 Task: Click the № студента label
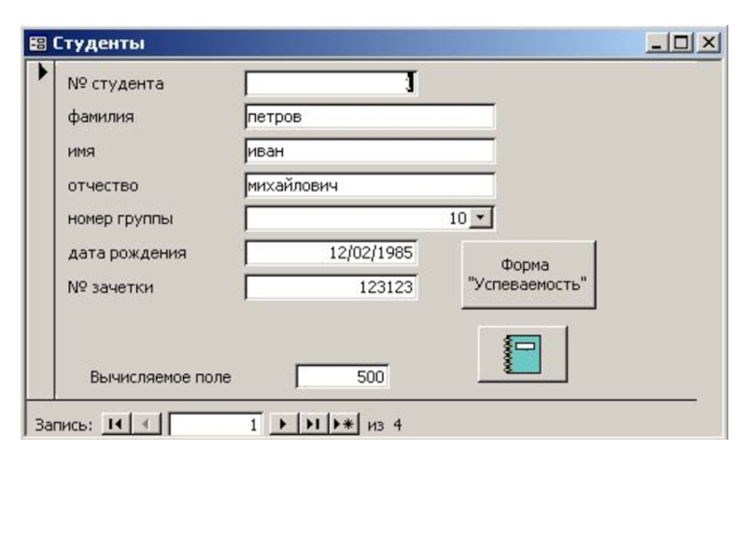click(116, 84)
